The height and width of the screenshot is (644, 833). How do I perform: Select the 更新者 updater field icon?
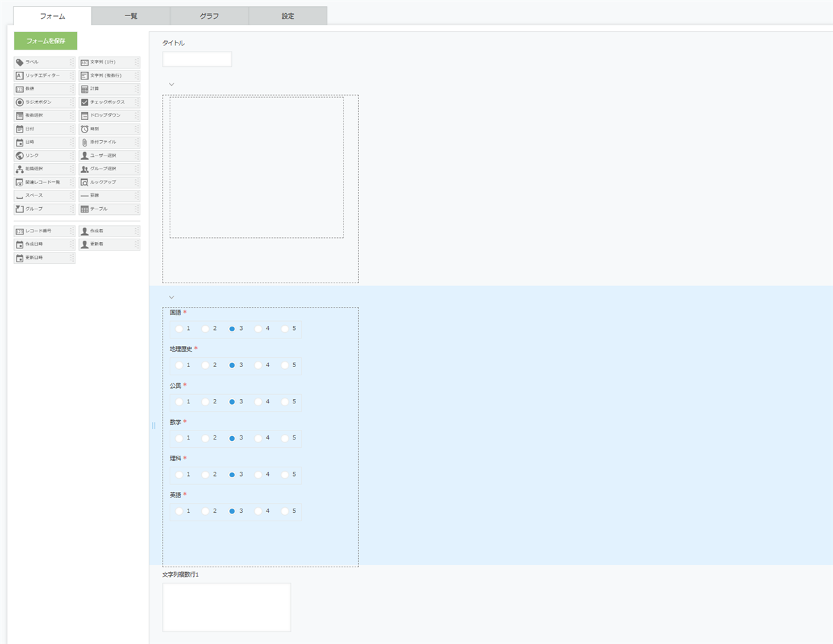[x=84, y=244]
